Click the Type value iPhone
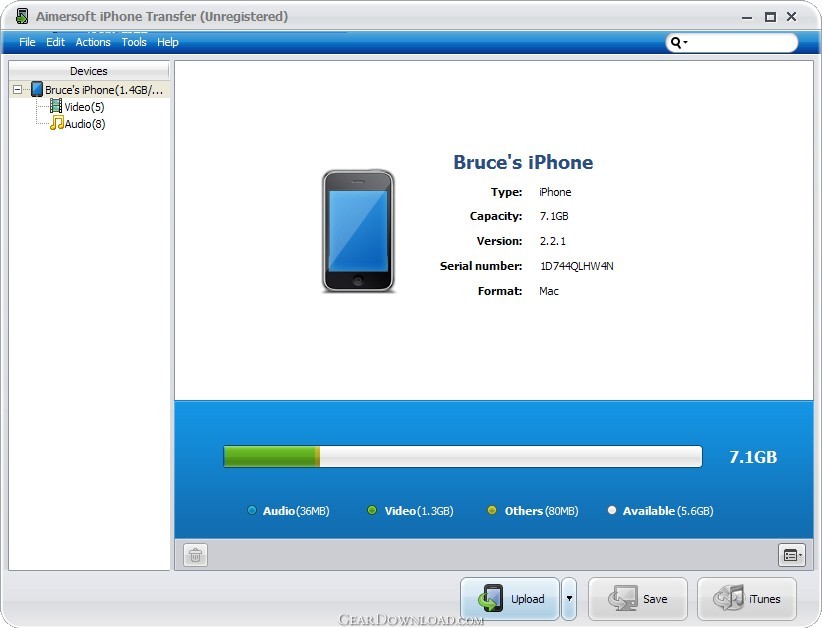This screenshot has width=822, height=628. pos(555,192)
